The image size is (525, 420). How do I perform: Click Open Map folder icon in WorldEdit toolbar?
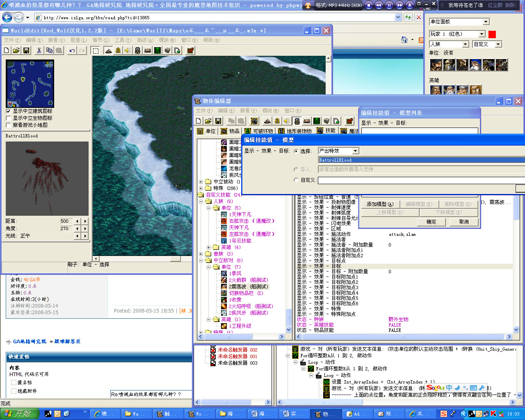coord(16,50)
